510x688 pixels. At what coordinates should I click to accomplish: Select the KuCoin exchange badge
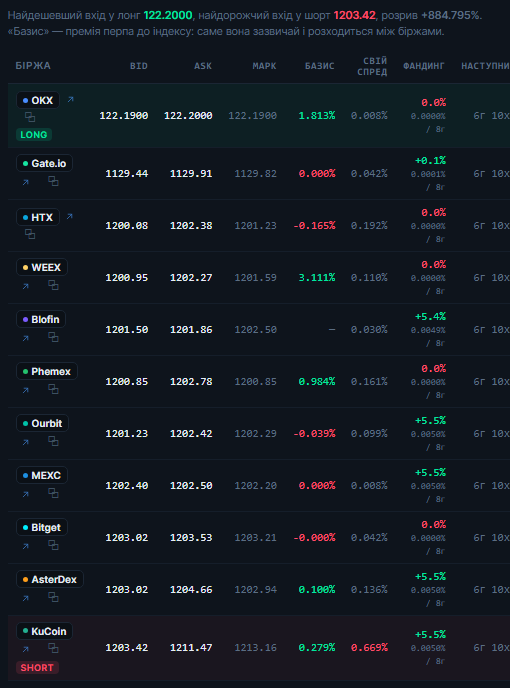(x=44, y=631)
